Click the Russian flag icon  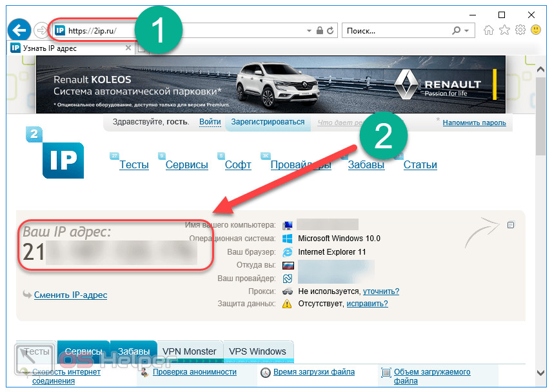288,266
